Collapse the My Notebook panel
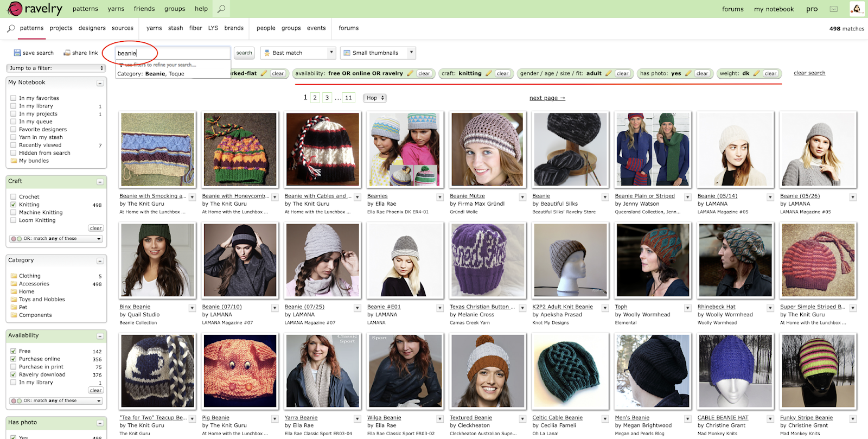This screenshot has width=868, height=439. point(100,83)
